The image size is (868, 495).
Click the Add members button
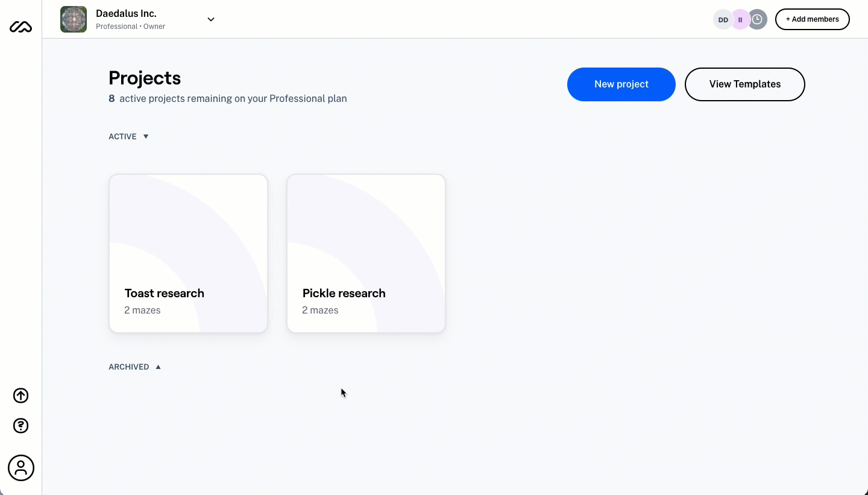(x=813, y=19)
